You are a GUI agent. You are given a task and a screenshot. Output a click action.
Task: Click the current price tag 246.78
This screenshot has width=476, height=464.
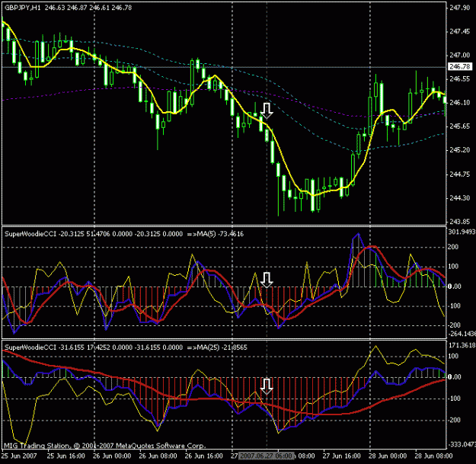coord(460,66)
